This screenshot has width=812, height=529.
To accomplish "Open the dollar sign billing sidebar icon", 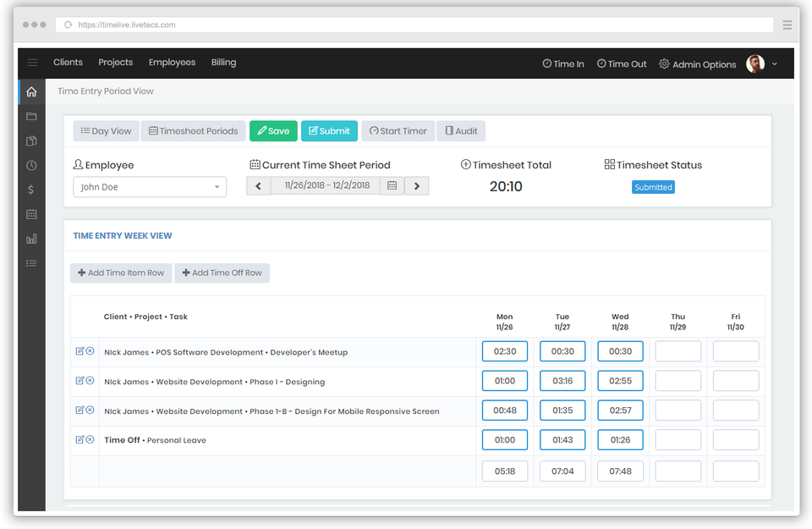I will [x=31, y=190].
